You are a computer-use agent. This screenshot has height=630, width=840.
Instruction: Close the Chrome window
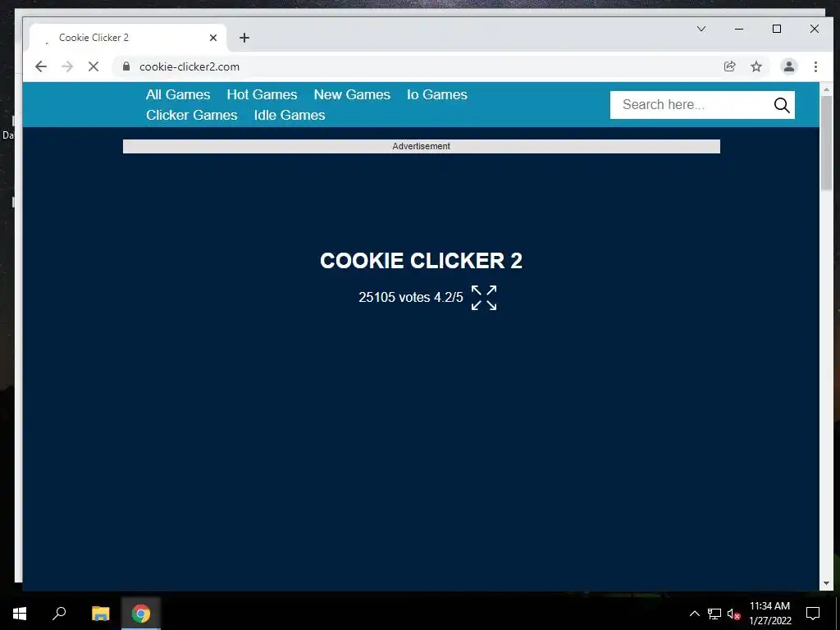pos(815,29)
